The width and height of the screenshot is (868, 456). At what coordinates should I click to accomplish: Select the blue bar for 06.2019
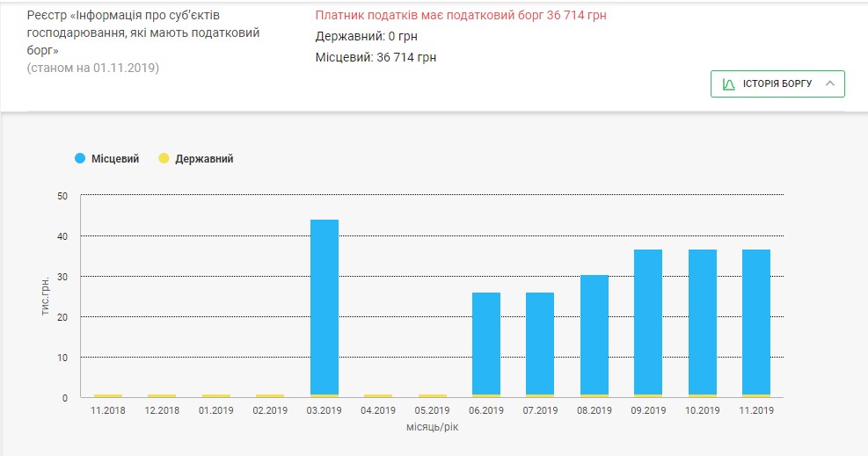point(486,343)
